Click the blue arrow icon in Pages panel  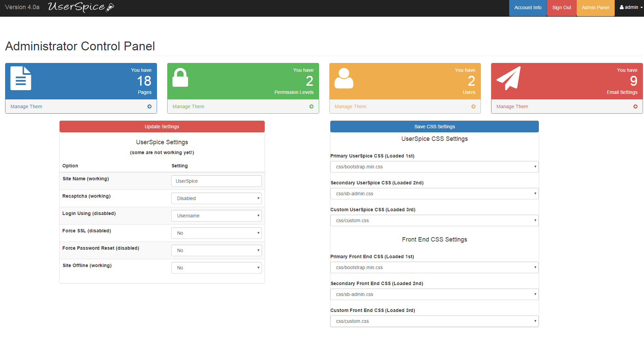tap(150, 106)
